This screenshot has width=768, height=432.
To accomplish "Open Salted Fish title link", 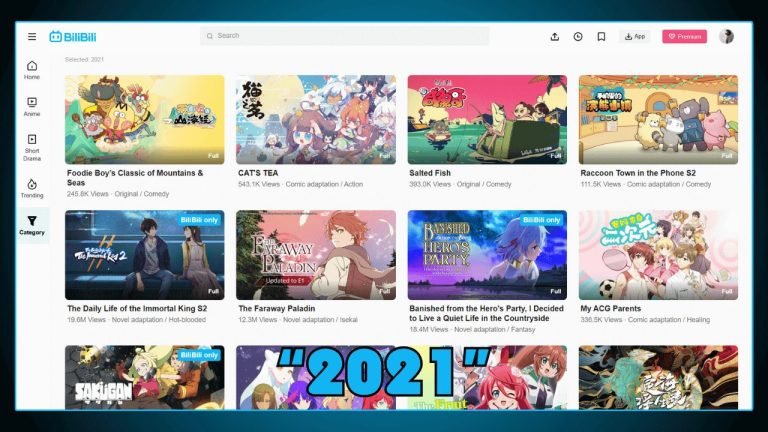I will pos(430,172).
